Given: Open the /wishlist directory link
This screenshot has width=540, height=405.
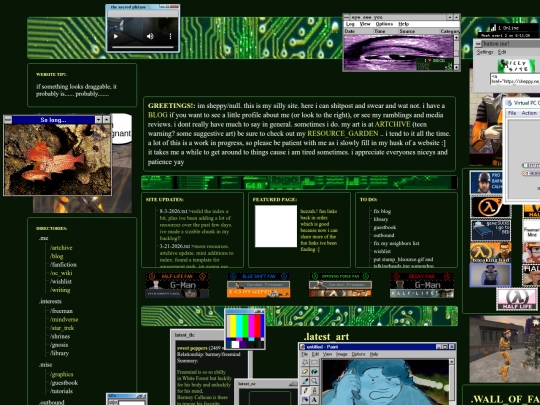Looking at the screenshot, I should [61, 281].
